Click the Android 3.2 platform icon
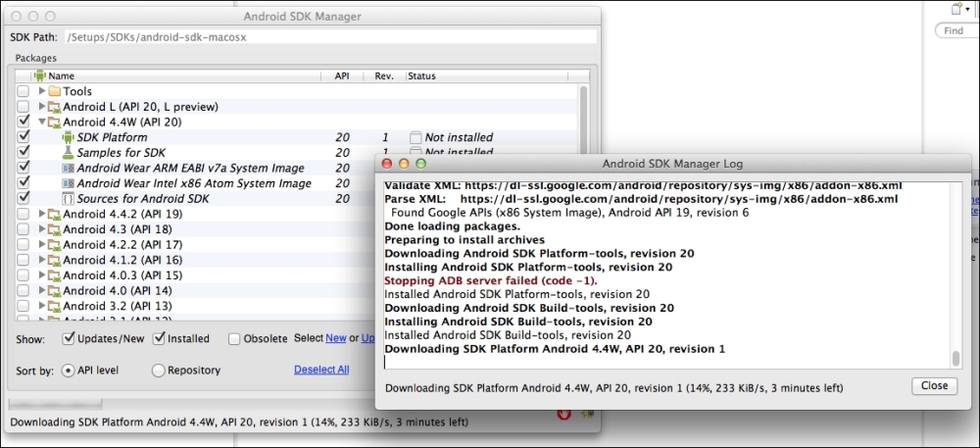Screen dimensions: 980x448 (54, 306)
